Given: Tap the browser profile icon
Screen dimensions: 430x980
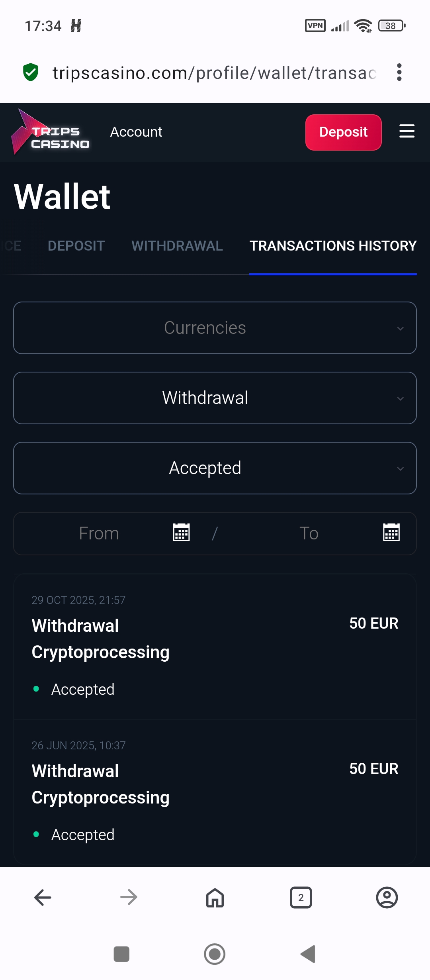Looking at the screenshot, I should pyautogui.click(x=387, y=898).
